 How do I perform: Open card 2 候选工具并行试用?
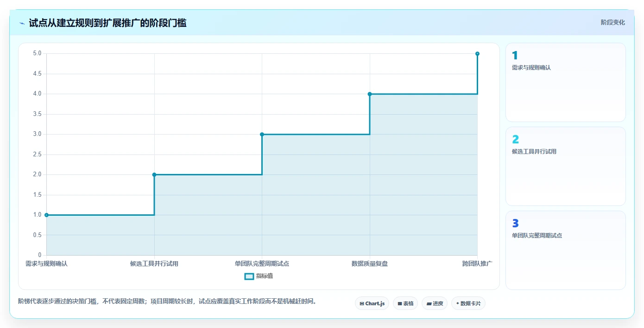[x=566, y=167]
